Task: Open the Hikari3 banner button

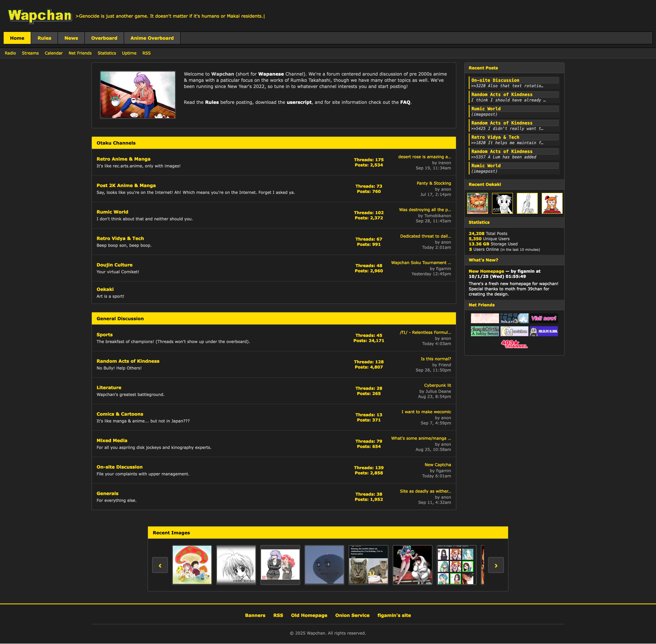Action: tap(514, 318)
